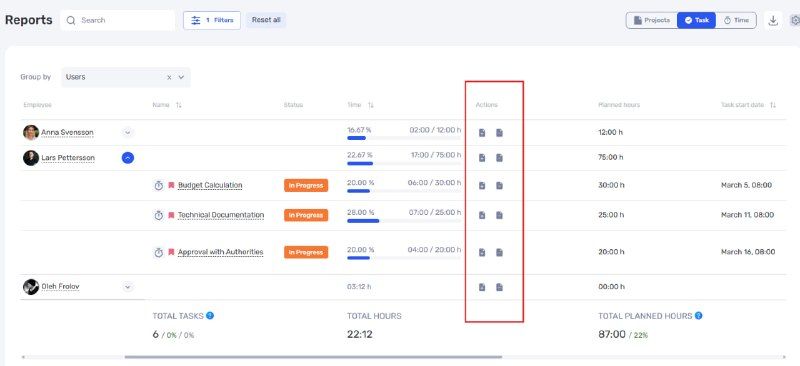This screenshot has width=800, height=366.
Task: Click the left document action icon in Anna Svensson's row
Action: pos(482,133)
